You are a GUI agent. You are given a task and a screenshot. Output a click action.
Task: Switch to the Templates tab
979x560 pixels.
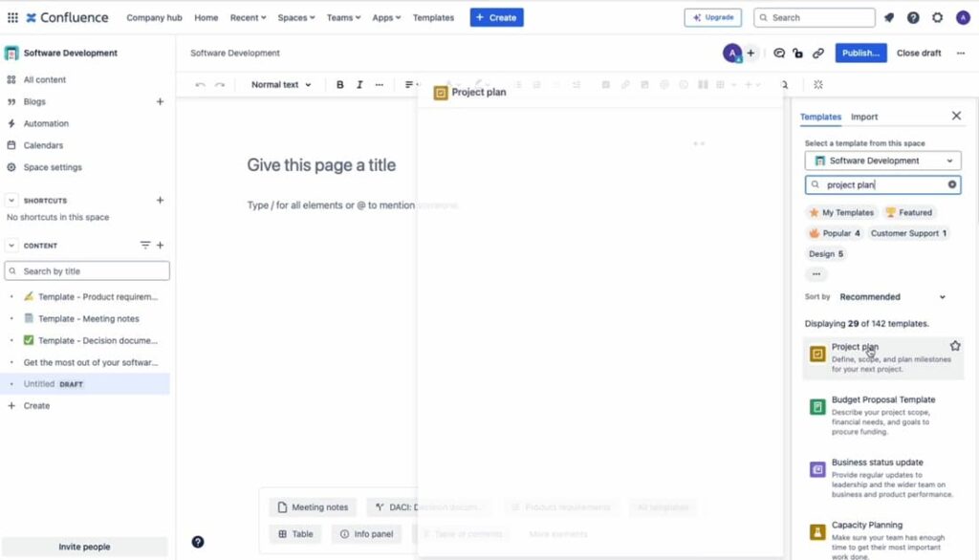pos(820,117)
